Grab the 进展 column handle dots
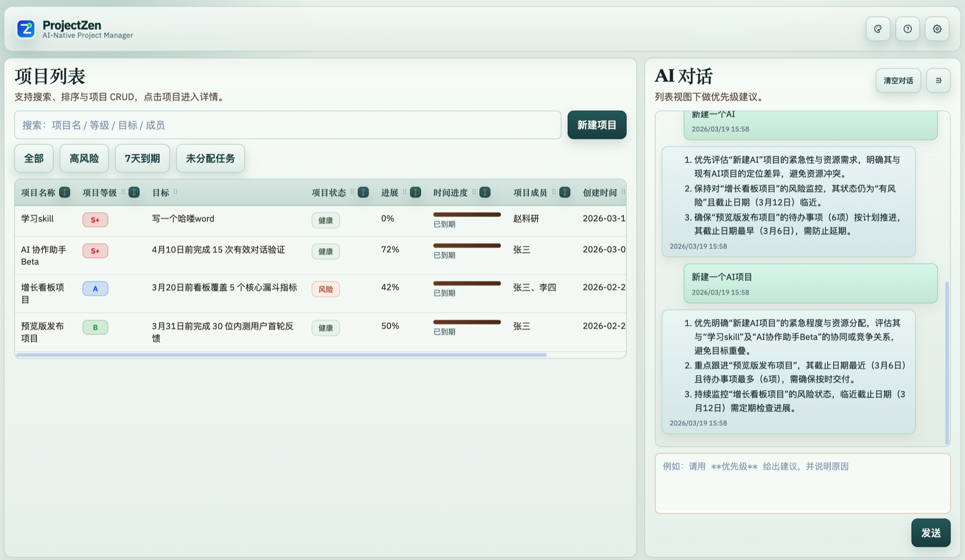This screenshot has width=965, height=560. coord(405,192)
